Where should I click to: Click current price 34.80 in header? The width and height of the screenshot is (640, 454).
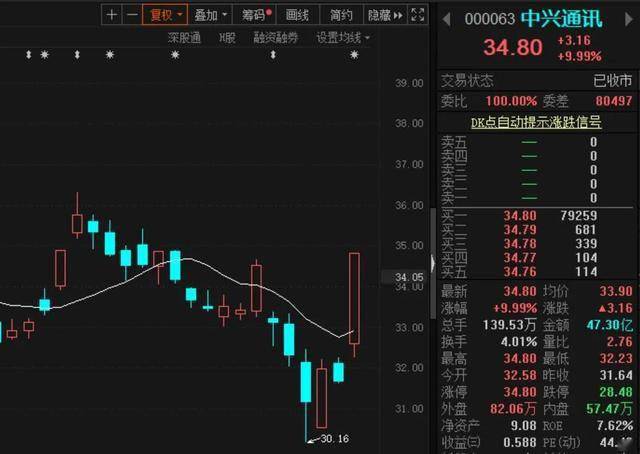[513, 47]
